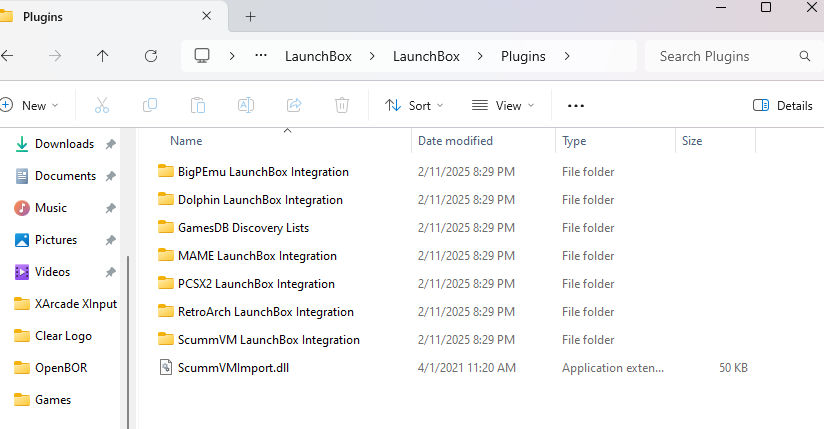824x429 pixels.
Task: Click the pin icon next to Music
Action: point(110,208)
